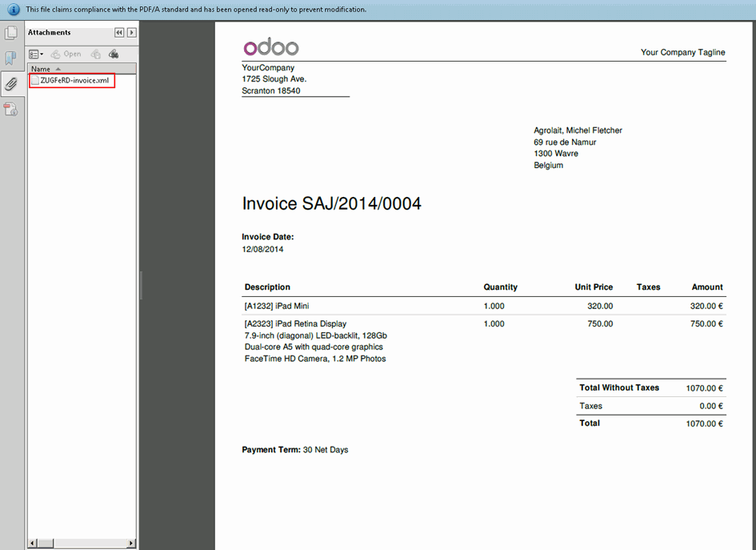Click the file icon beside ZUGFeRD-invoice.xml
756x550 pixels.
(x=34, y=81)
